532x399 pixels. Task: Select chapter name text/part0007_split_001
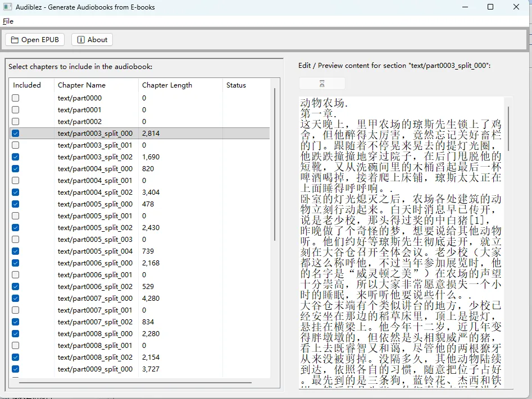coord(95,310)
